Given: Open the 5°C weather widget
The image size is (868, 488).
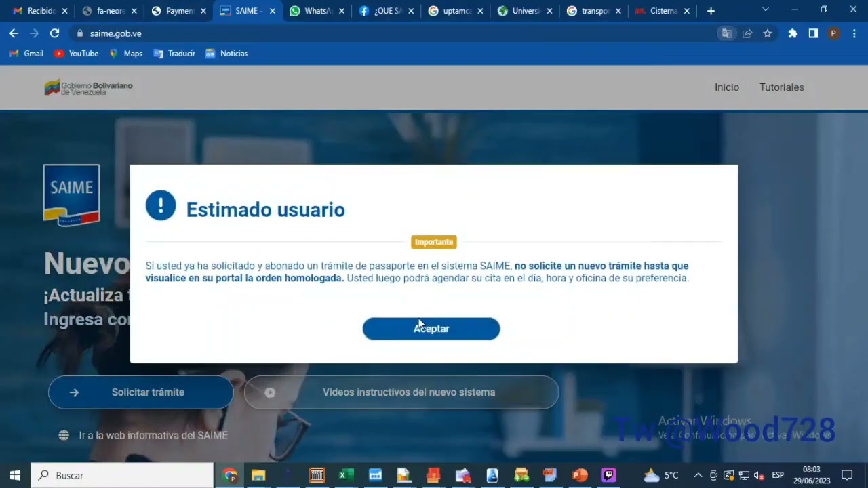Looking at the screenshot, I should coord(661,475).
